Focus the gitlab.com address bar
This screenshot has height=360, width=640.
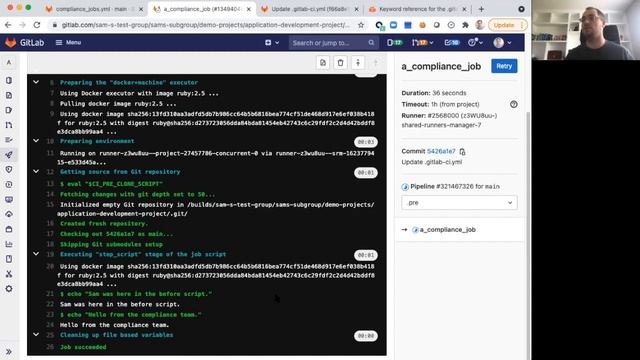[x=205, y=25]
